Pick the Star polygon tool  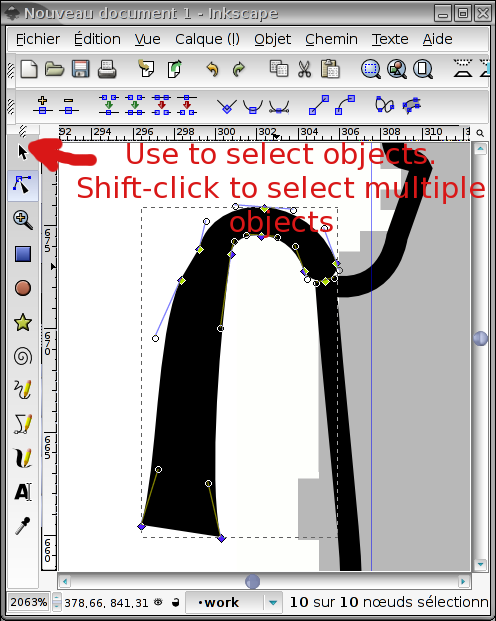pyautogui.click(x=23, y=322)
